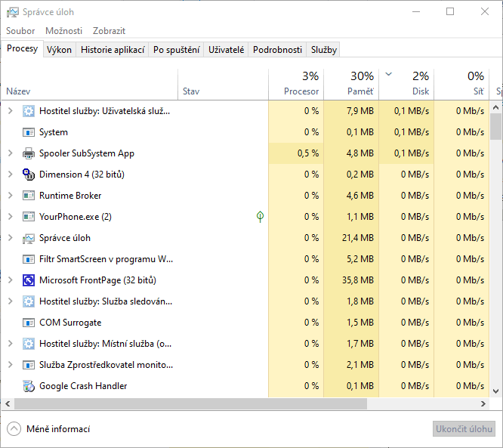The image size is (503, 448).
Task: Expand the Microsoft FrontPage process entry
Action: (x=10, y=280)
